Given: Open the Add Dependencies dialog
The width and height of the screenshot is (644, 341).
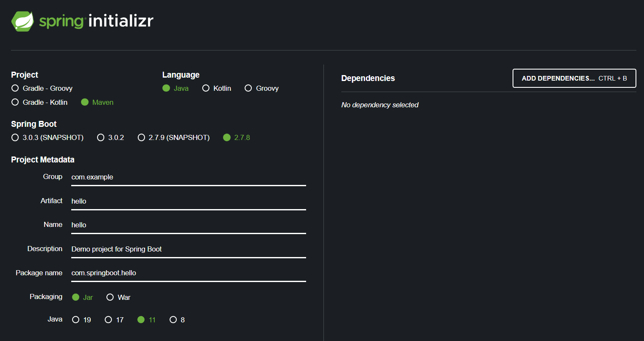Looking at the screenshot, I should (574, 78).
